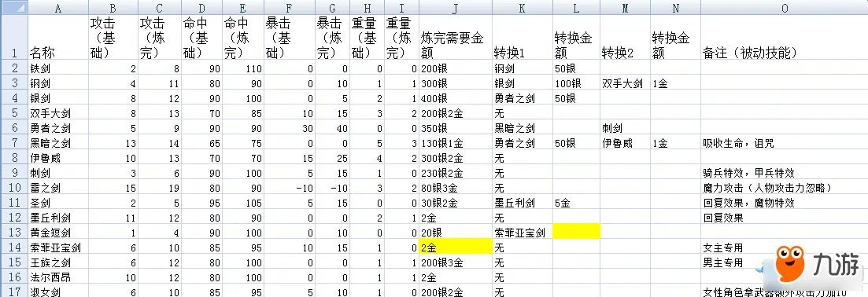The image size is (868, 297).
Task: Click the 备注（被动技能） header cell
Action: [x=784, y=37]
